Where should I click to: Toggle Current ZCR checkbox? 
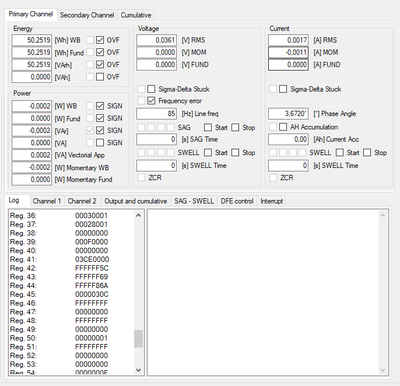(x=273, y=178)
